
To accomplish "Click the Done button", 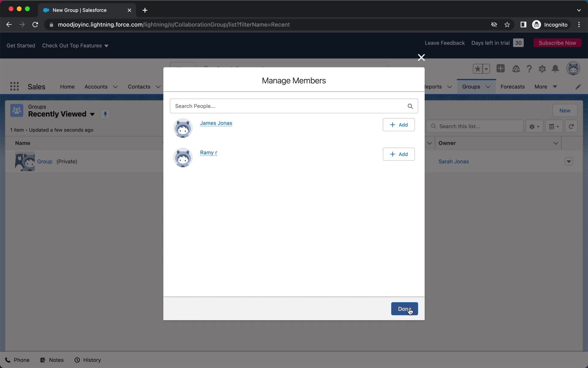I will tap(404, 309).
